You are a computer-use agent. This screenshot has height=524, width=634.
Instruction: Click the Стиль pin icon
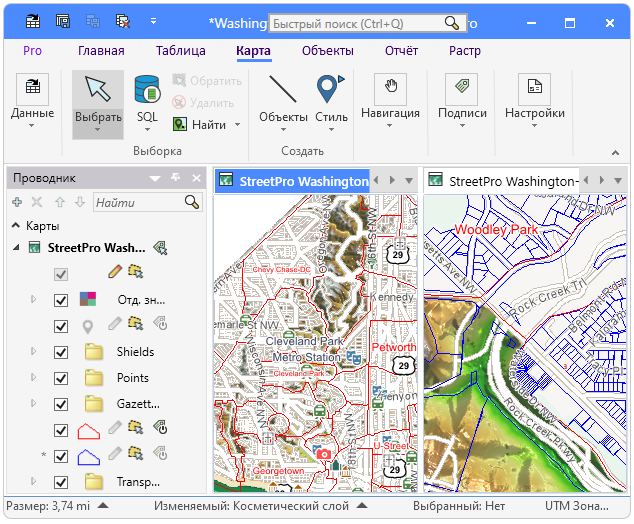(x=330, y=89)
